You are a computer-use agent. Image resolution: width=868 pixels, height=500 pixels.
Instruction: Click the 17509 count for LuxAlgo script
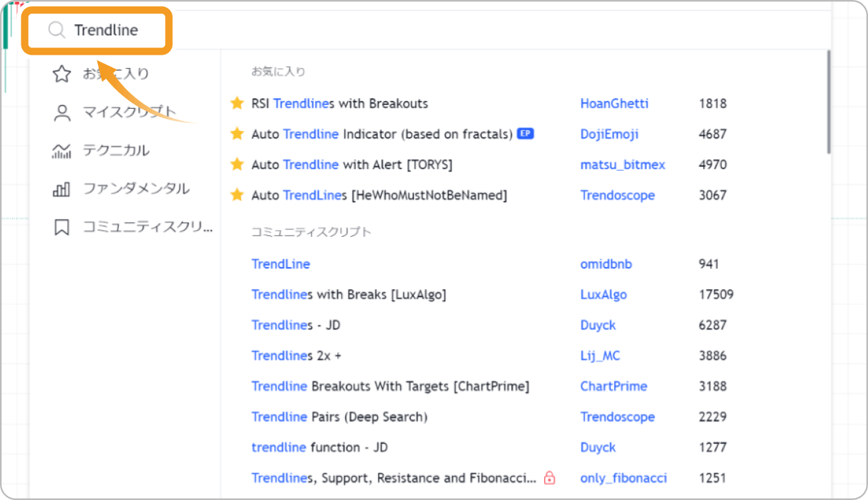click(716, 294)
